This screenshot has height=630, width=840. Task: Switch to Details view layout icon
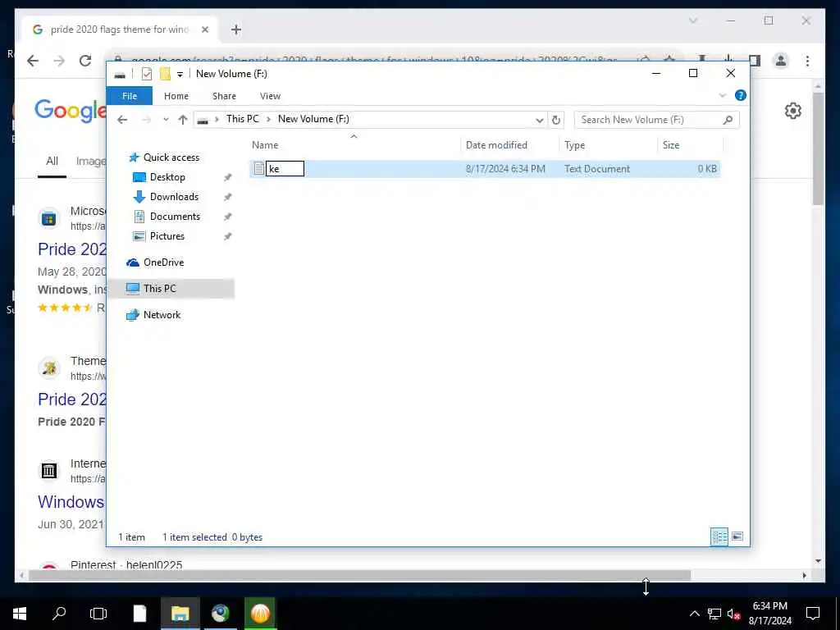click(719, 536)
